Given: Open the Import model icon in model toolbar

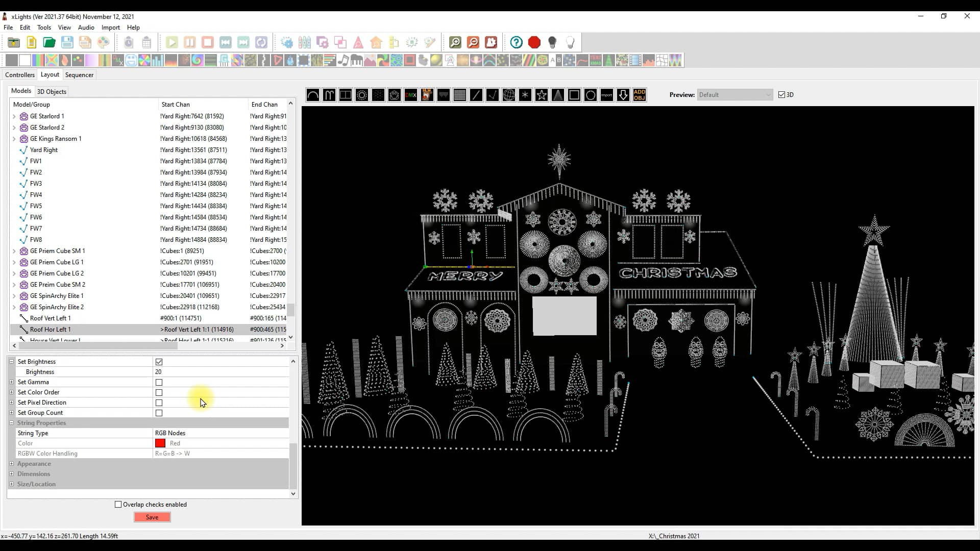Looking at the screenshot, I should point(607,95).
